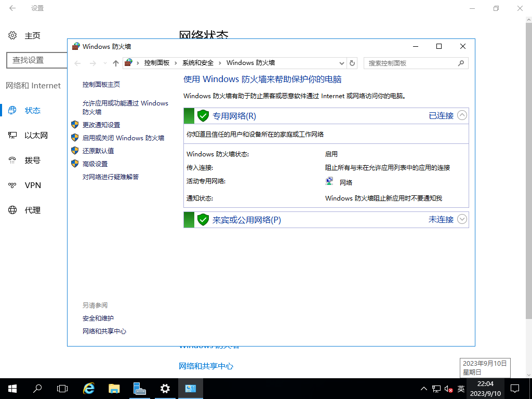The height and width of the screenshot is (399, 532).
Task: Open 更改通知设置 link
Action: coord(101,125)
